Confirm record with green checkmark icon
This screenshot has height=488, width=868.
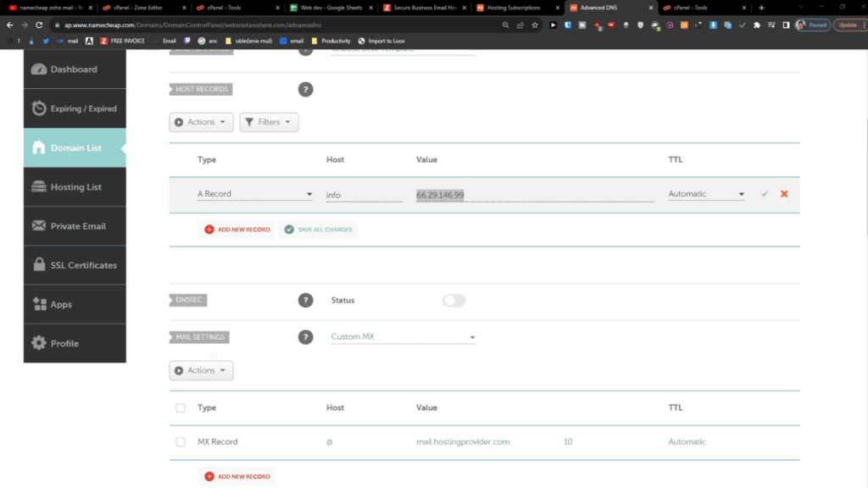pos(765,194)
